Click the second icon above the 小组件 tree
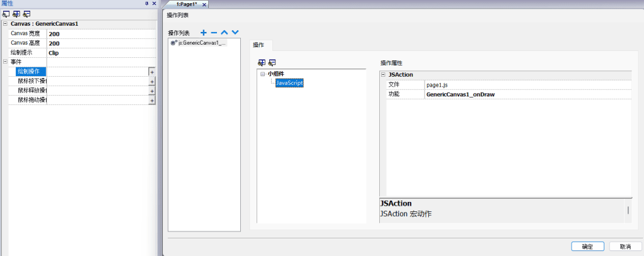Viewport: 644px width, 256px height. pyautogui.click(x=272, y=63)
